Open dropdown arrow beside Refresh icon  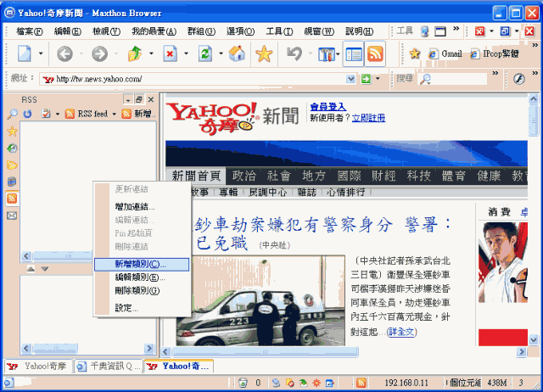[221, 54]
